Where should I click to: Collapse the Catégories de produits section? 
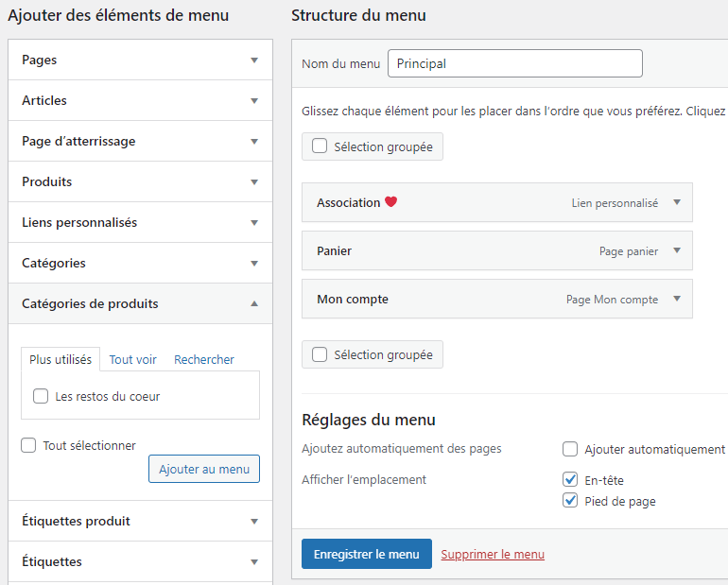(x=253, y=304)
